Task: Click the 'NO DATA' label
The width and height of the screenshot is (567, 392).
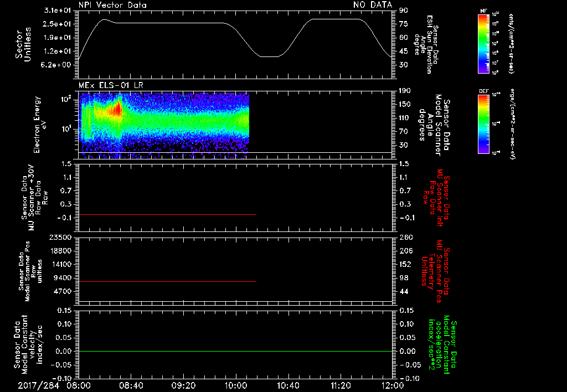Action: point(373,4)
